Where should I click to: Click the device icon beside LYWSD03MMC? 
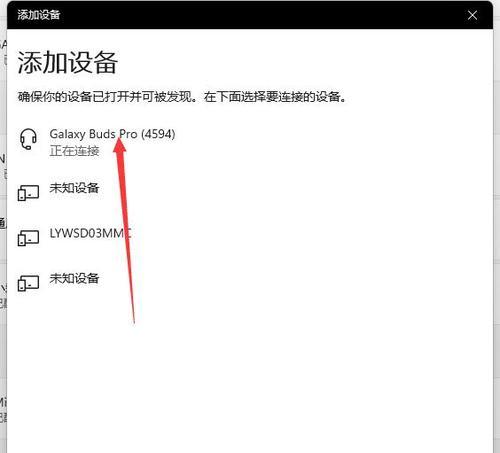[28, 237]
